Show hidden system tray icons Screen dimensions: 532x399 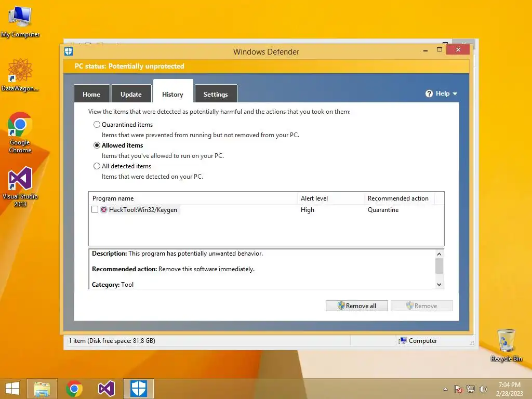pyautogui.click(x=445, y=389)
